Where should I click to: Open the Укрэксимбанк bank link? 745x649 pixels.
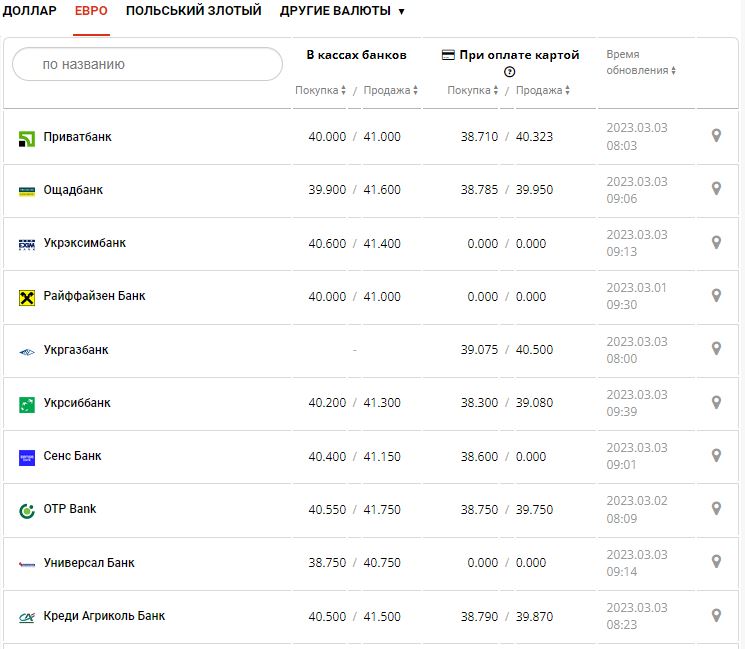85,243
